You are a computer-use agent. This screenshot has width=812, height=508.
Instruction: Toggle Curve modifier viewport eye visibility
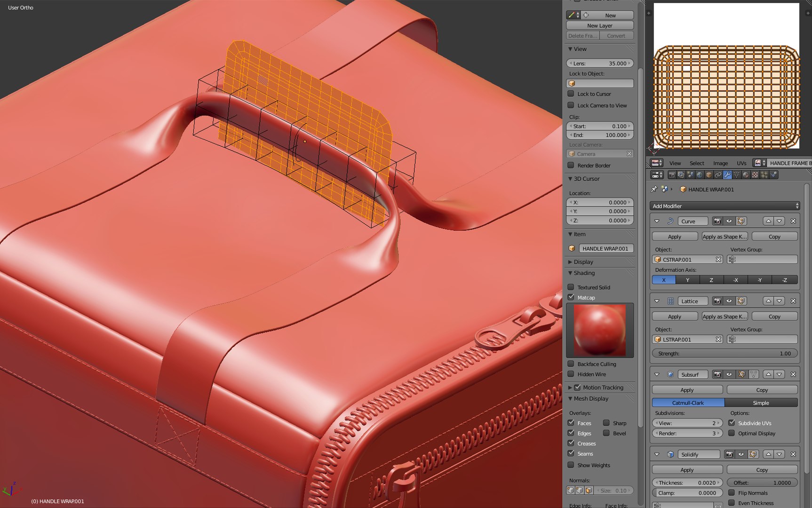(729, 221)
